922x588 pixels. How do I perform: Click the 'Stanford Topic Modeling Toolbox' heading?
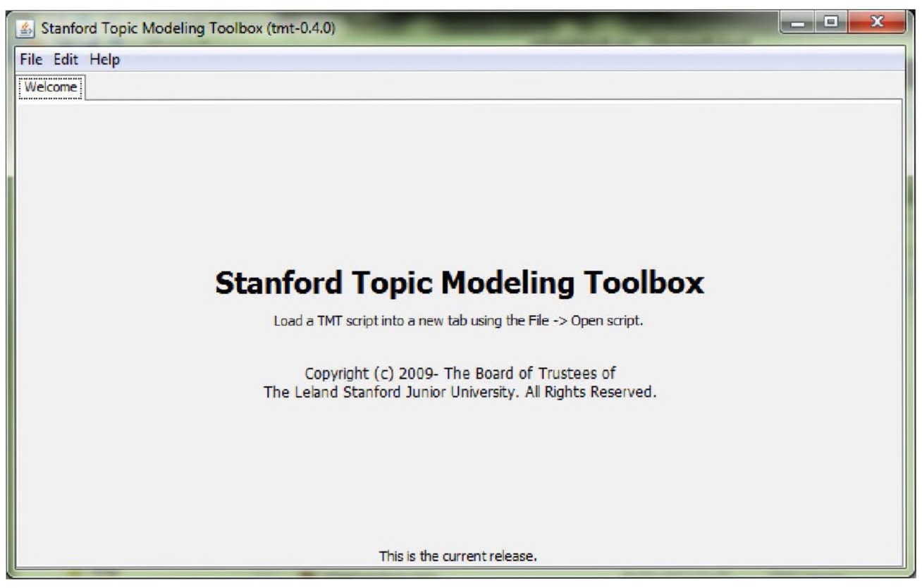460,283
